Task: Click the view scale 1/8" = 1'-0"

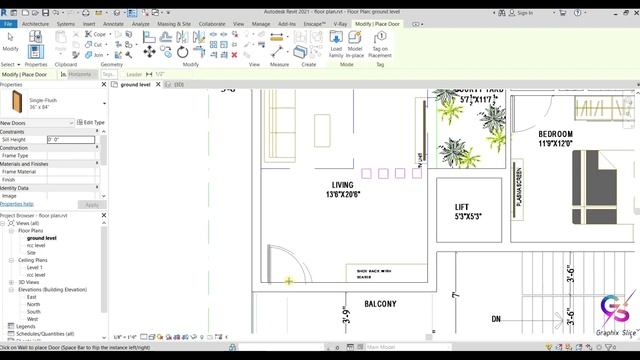Action: tap(124, 337)
